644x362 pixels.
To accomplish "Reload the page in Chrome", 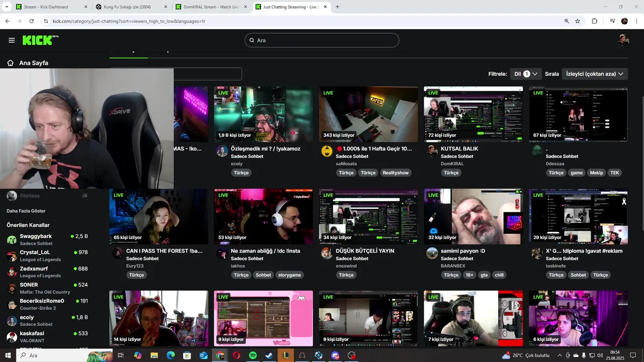I will 31,21.
